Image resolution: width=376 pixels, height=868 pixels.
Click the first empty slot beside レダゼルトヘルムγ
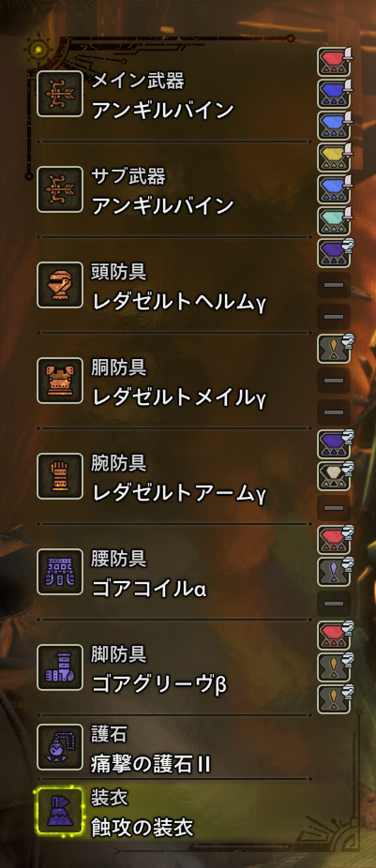coord(334,285)
